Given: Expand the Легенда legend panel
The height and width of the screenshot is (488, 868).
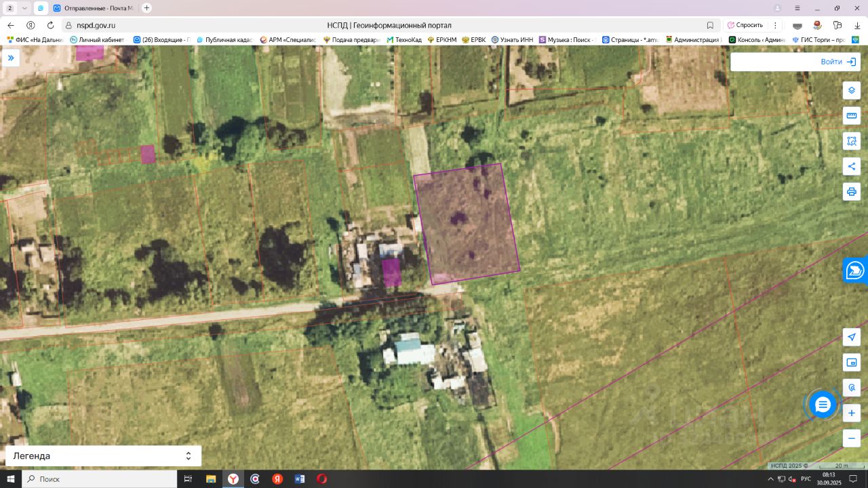Looking at the screenshot, I should coord(103,456).
